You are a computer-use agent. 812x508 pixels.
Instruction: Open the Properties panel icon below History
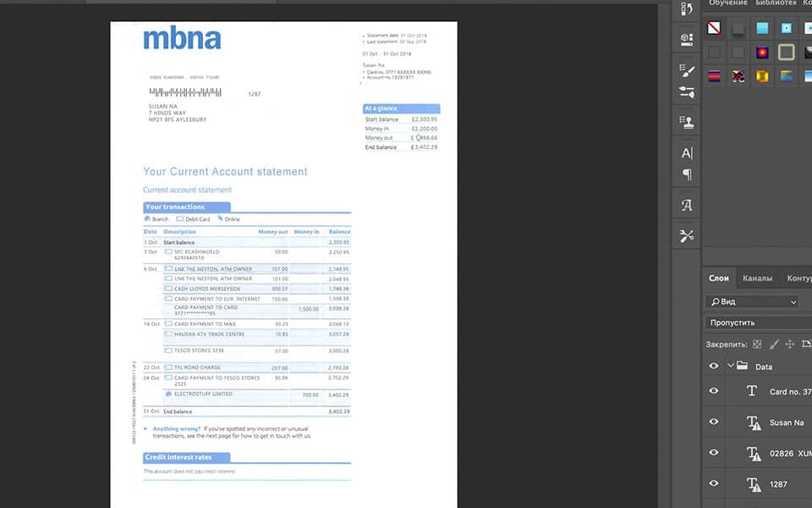pyautogui.click(x=687, y=39)
